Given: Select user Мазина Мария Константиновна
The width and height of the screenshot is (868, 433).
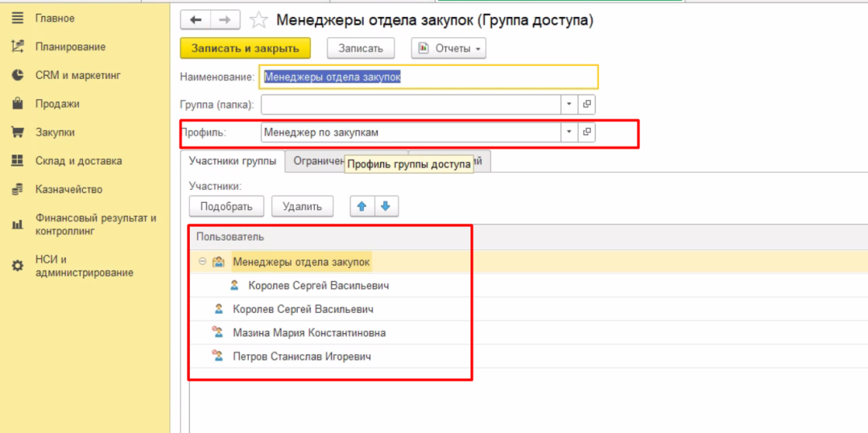Looking at the screenshot, I should pyautogui.click(x=308, y=332).
